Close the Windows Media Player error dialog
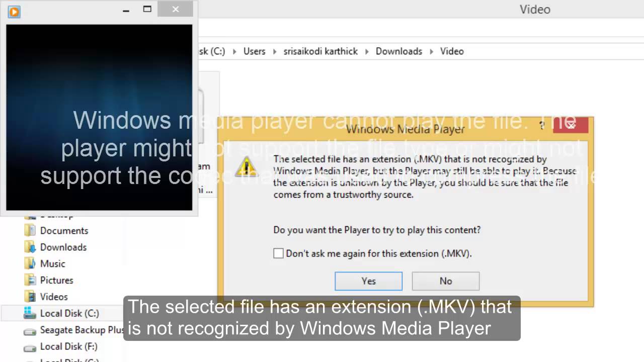 pyautogui.click(x=571, y=125)
